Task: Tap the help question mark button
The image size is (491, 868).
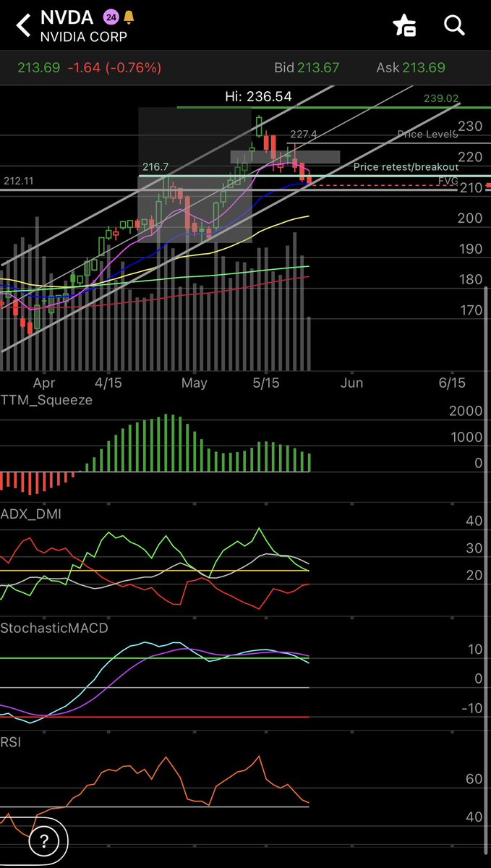Action: (x=44, y=841)
